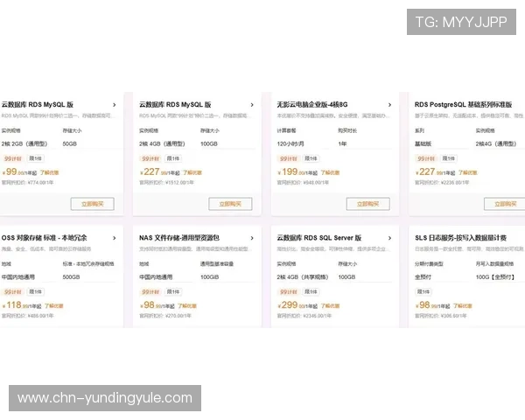Open 了解优惠 link next to ¥199 price
The height and width of the screenshot is (420, 525).
coord(330,173)
